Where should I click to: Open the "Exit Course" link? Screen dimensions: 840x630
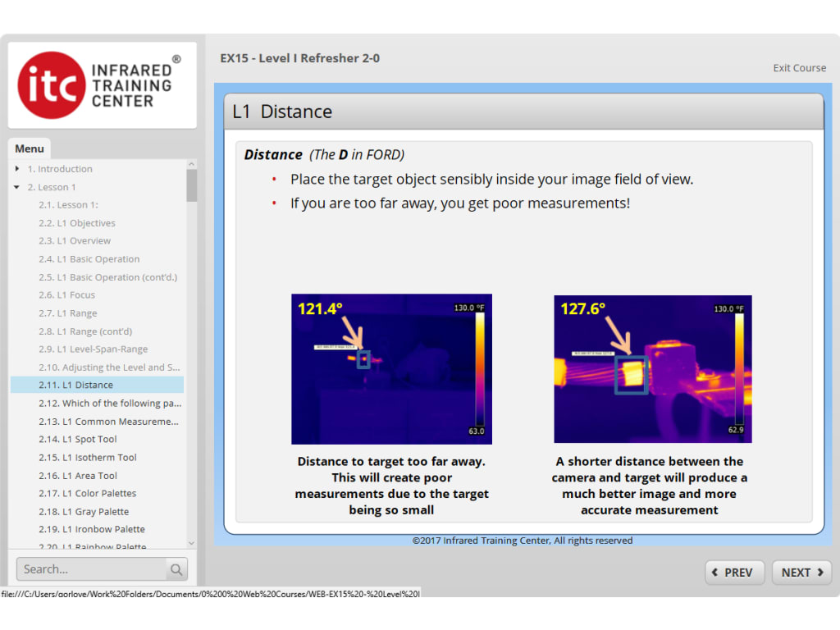pos(799,68)
